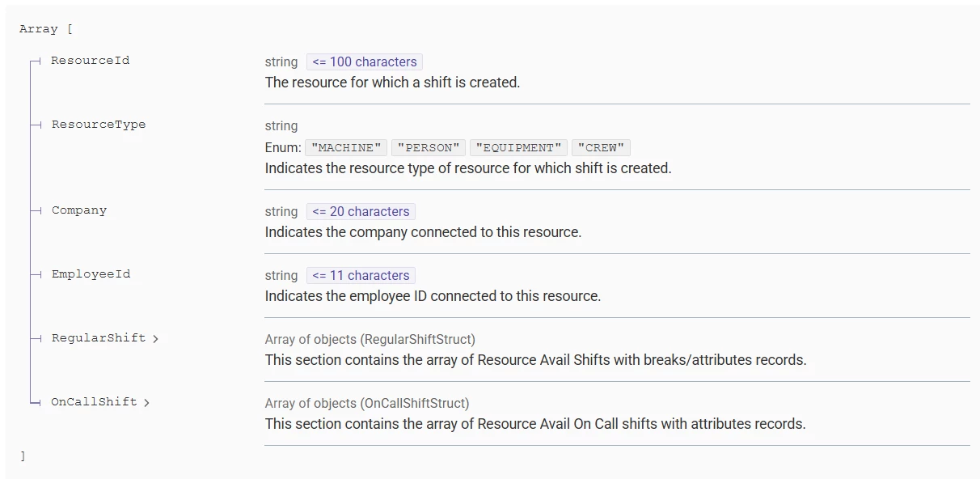
Task: Click the ResourceId description text
Action: coord(392,83)
